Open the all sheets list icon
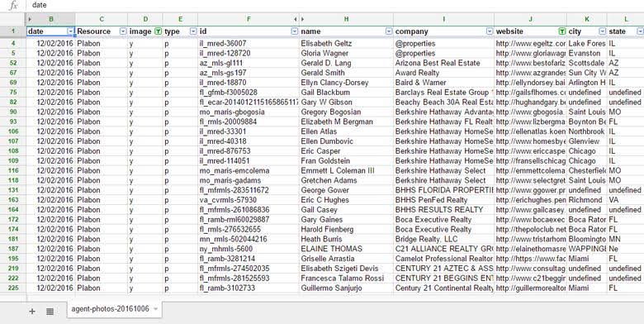The image size is (644, 324). 50,312
